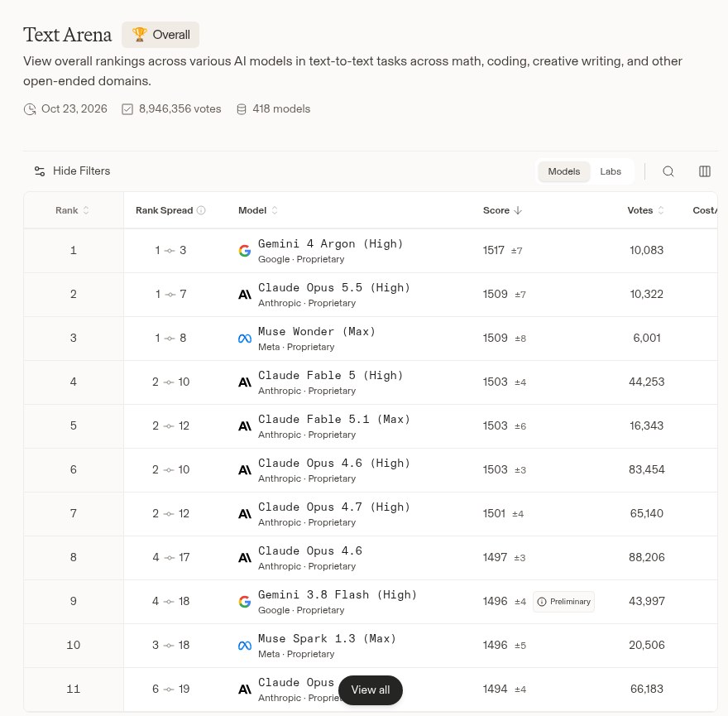
Task: Click the score 1517 for Gemini 4 Argon
Action: tap(494, 251)
